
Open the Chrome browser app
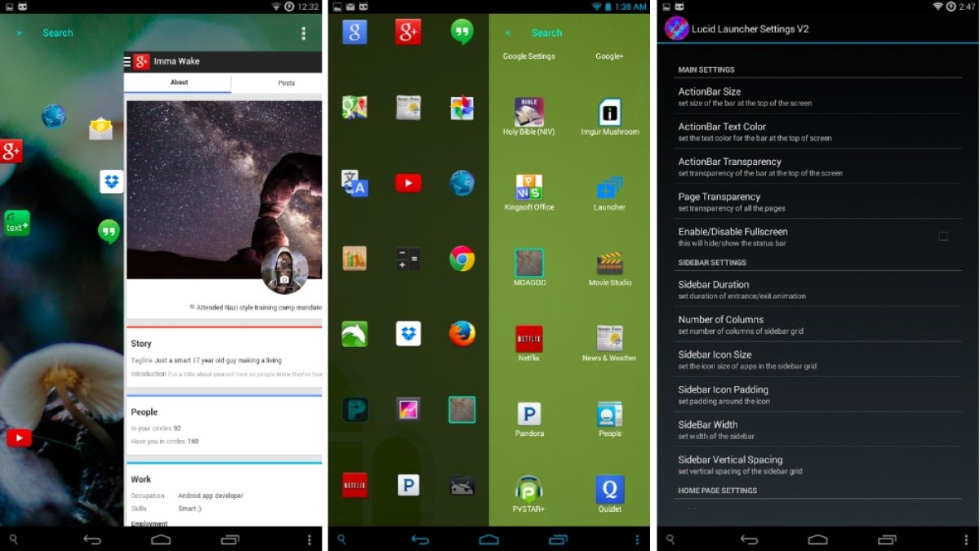(x=462, y=259)
